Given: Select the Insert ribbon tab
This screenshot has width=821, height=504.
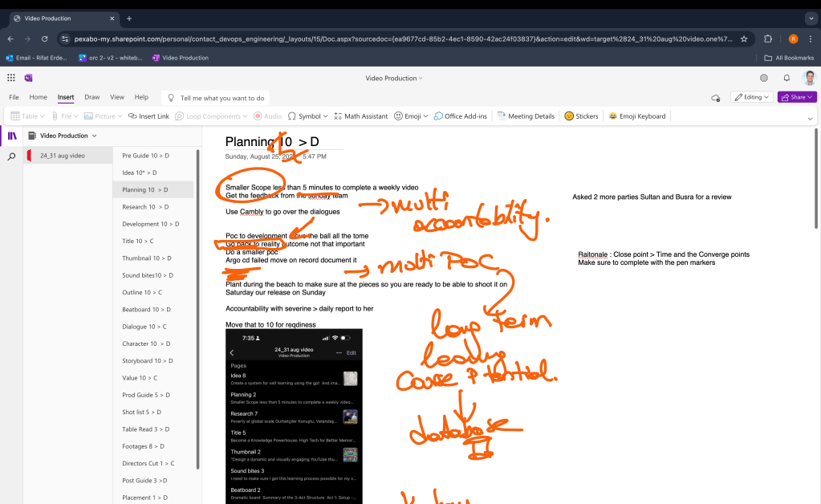Looking at the screenshot, I should pyautogui.click(x=66, y=97).
